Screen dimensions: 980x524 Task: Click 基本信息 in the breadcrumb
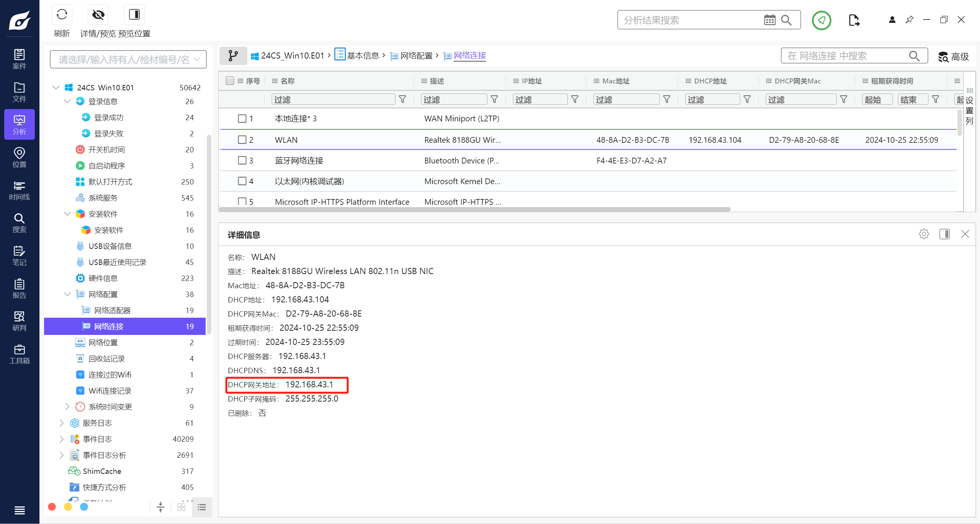[x=363, y=56]
